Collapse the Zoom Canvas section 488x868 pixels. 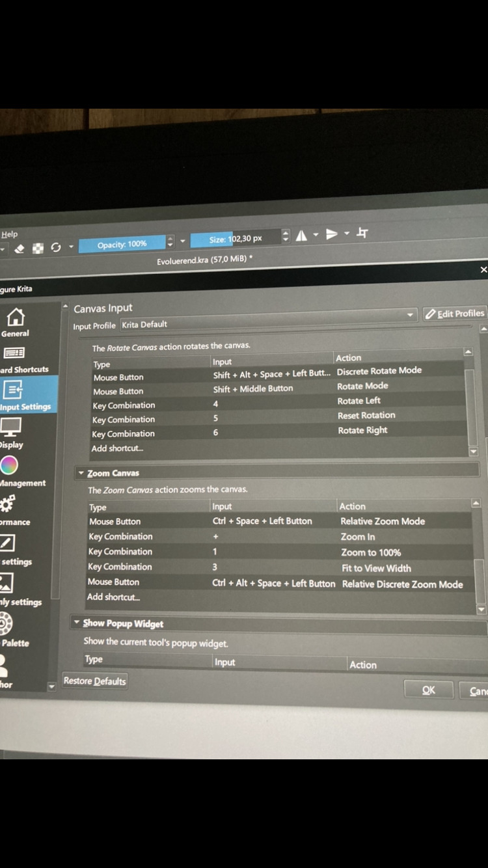tap(81, 473)
